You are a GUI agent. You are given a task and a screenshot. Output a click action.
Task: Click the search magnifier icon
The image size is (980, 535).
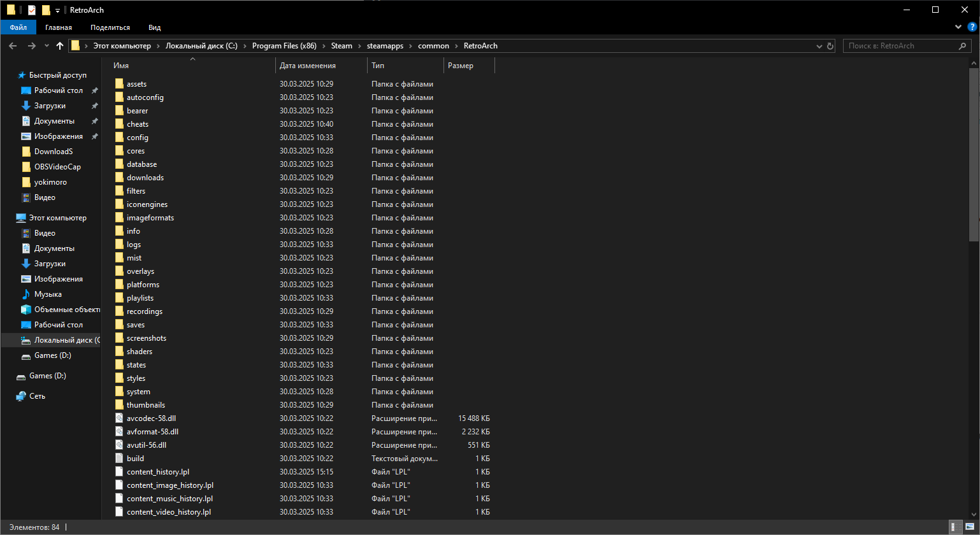point(963,46)
